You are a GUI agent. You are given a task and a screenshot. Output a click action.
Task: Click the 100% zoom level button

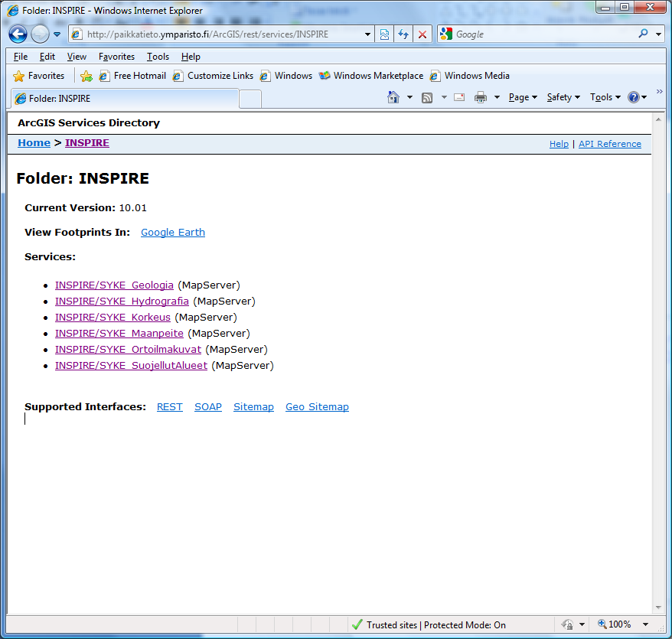pos(614,624)
